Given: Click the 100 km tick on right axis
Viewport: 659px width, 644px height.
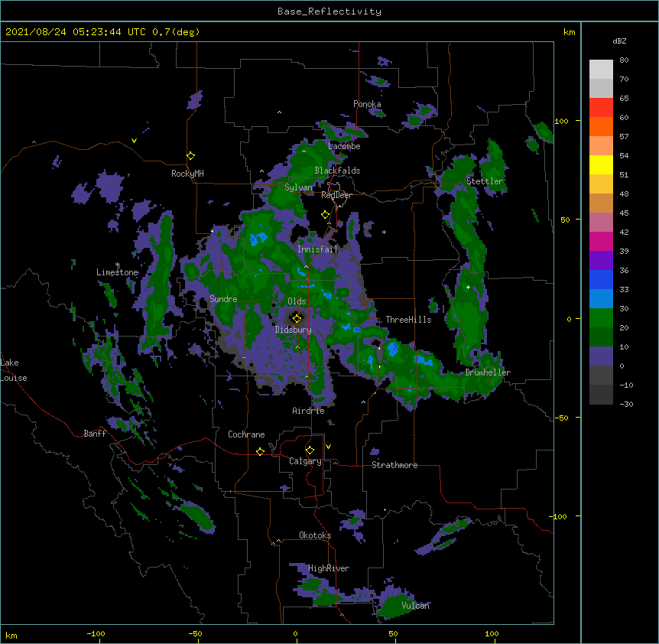Looking at the screenshot, I should click(x=561, y=121).
